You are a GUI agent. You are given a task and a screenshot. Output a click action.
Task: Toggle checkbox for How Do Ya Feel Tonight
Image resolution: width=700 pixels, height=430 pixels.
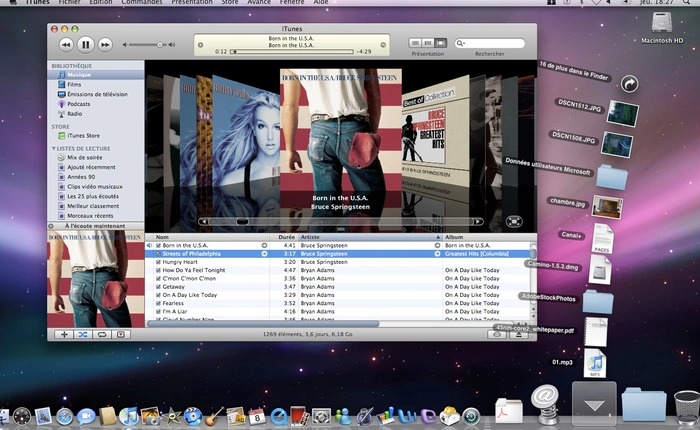coord(158,270)
